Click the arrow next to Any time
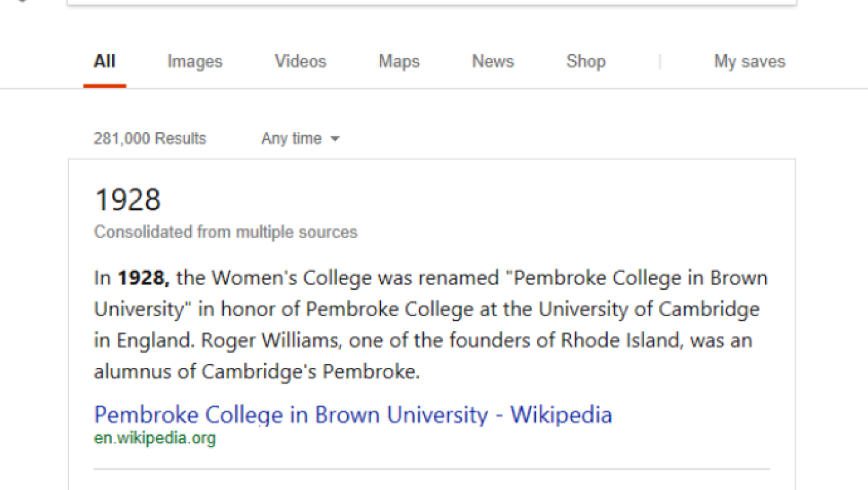 334,139
